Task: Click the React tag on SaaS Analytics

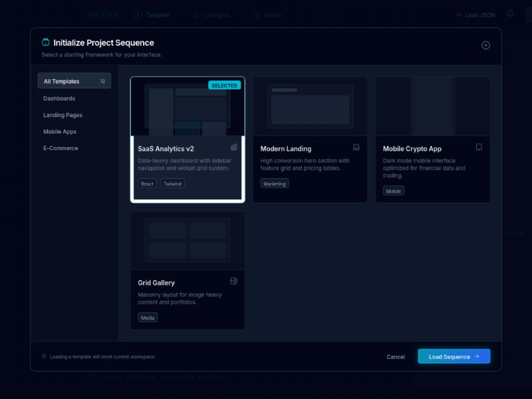Action: tap(147, 184)
